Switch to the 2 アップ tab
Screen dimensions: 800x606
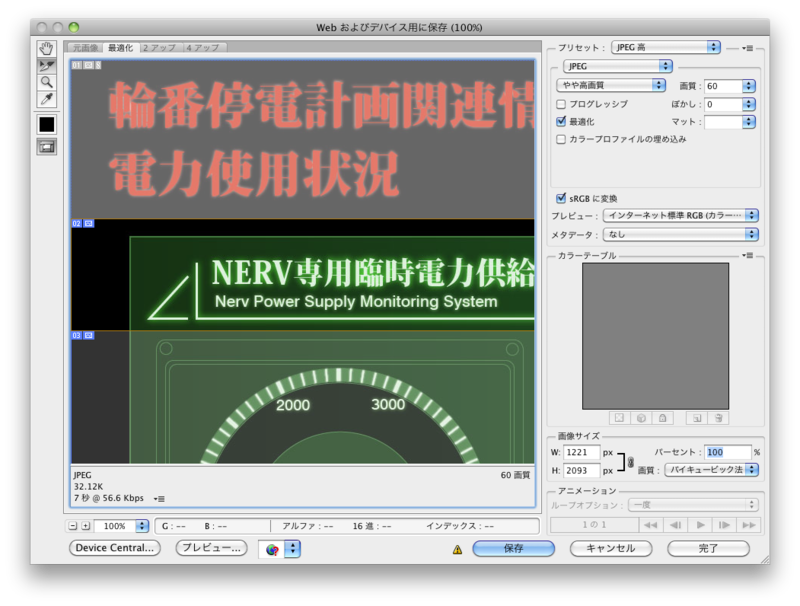click(x=159, y=47)
